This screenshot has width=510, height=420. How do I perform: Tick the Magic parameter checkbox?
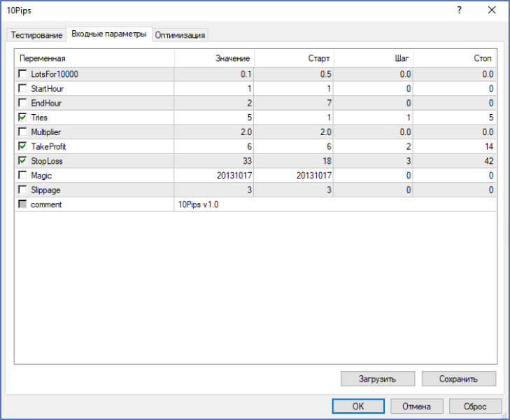23,176
